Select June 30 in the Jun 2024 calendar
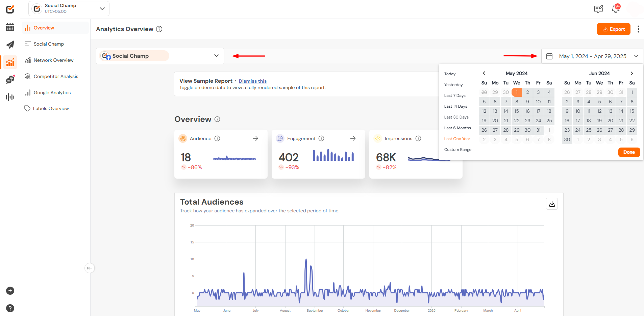The height and width of the screenshot is (316, 644). pos(567,139)
